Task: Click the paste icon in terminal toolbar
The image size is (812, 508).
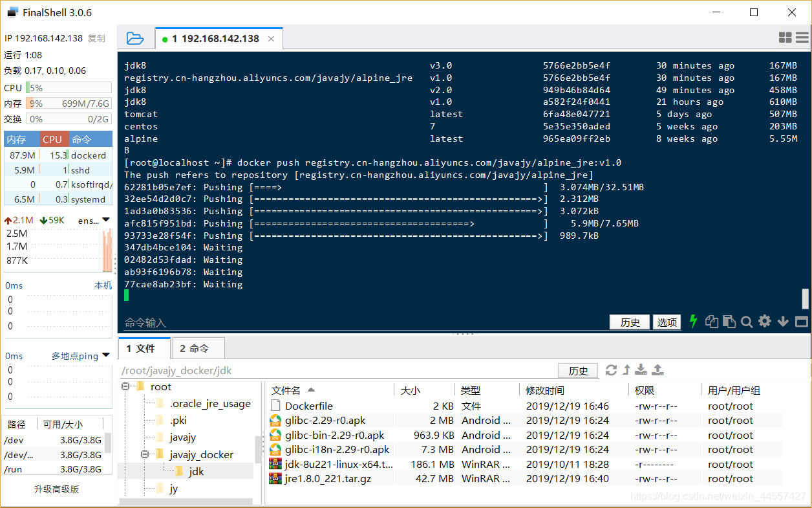Action: (729, 322)
